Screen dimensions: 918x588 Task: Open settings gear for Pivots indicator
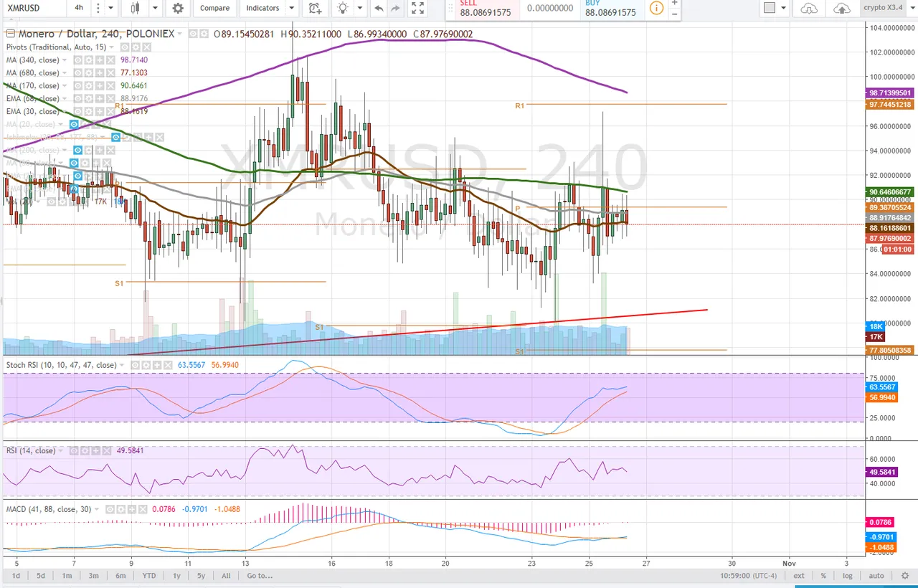click(x=136, y=47)
